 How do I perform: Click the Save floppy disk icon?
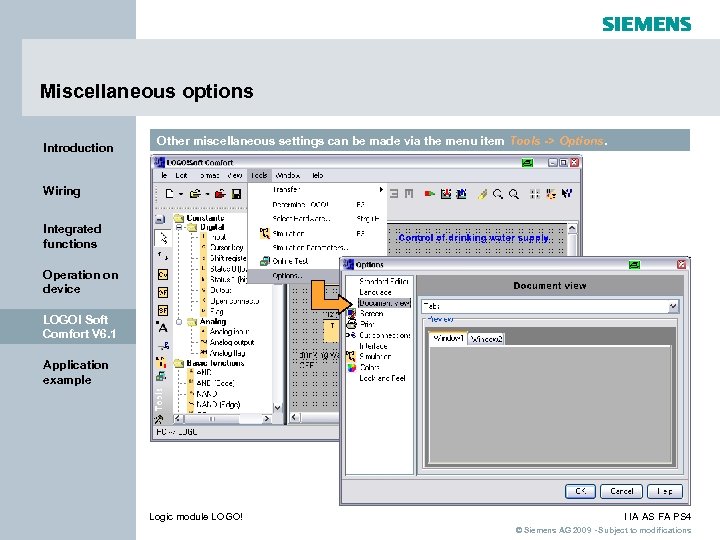pyautogui.click(x=236, y=194)
